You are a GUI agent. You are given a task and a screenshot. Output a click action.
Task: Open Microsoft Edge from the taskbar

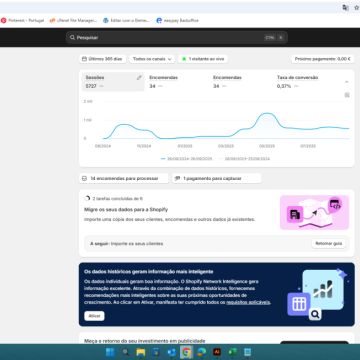(x=202, y=352)
